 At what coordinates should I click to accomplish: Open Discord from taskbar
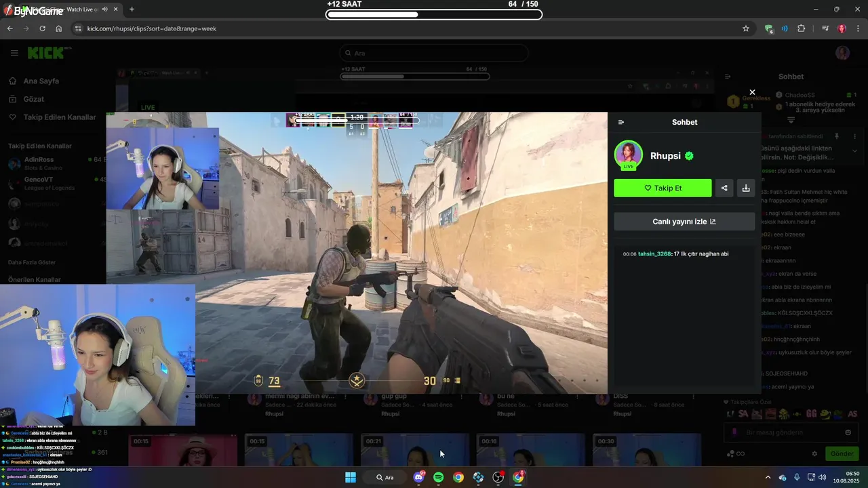pos(418,477)
